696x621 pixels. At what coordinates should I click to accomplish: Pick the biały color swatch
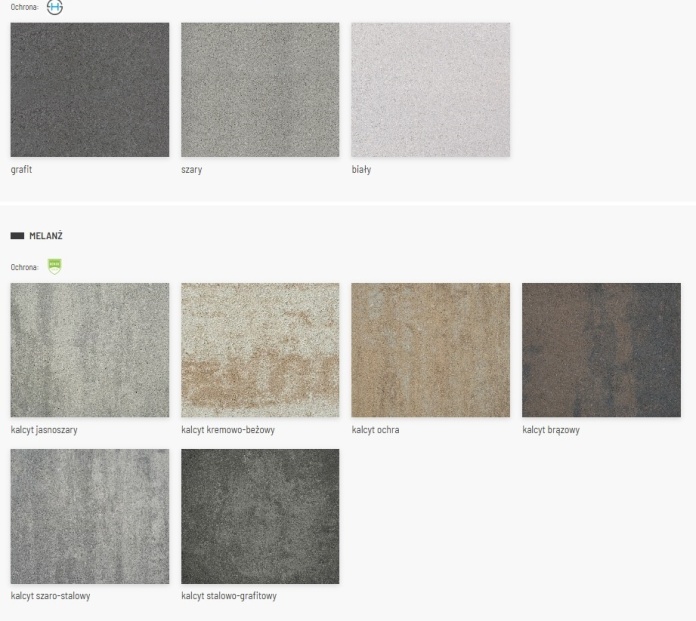(x=430, y=90)
